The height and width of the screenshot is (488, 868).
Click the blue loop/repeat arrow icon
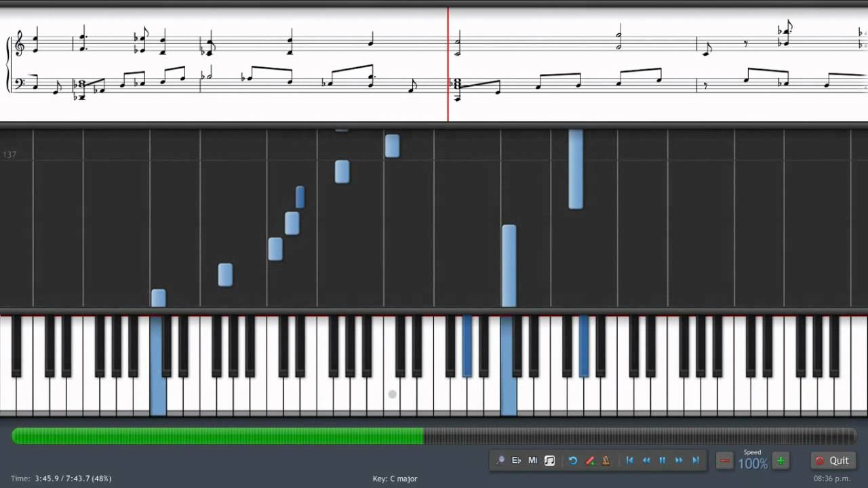click(573, 460)
